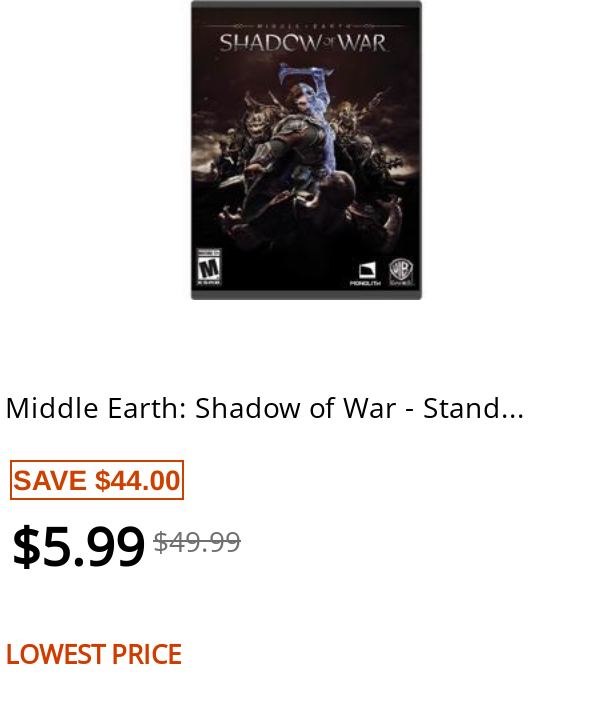Open the Shadow of War cover thumbnail
610x728 pixels.
(x=306, y=150)
